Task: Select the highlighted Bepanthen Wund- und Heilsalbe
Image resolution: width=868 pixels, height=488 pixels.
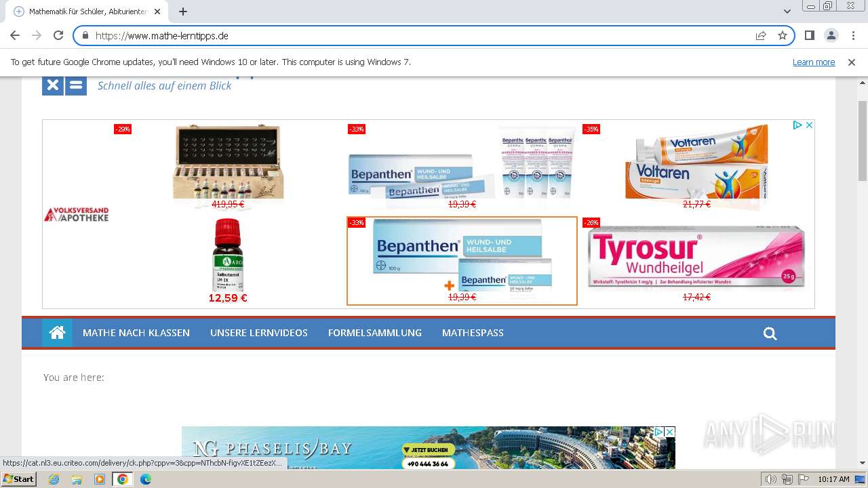Action: tap(462, 261)
